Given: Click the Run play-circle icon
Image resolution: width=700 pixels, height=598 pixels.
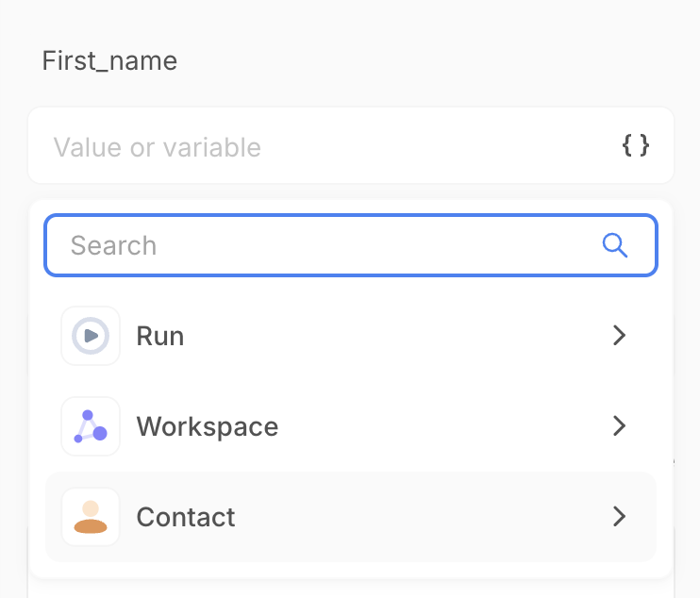Looking at the screenshot, I should click(91, 336).
